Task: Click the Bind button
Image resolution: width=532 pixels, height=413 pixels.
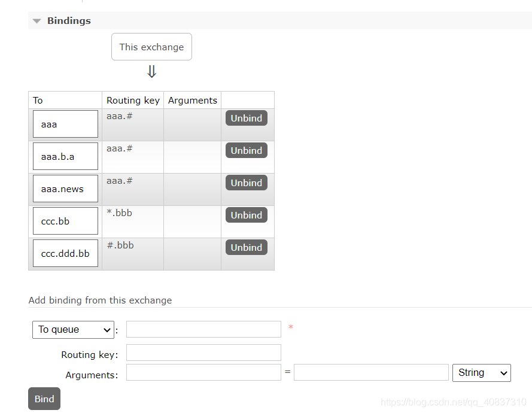Action: click(44, 399)
